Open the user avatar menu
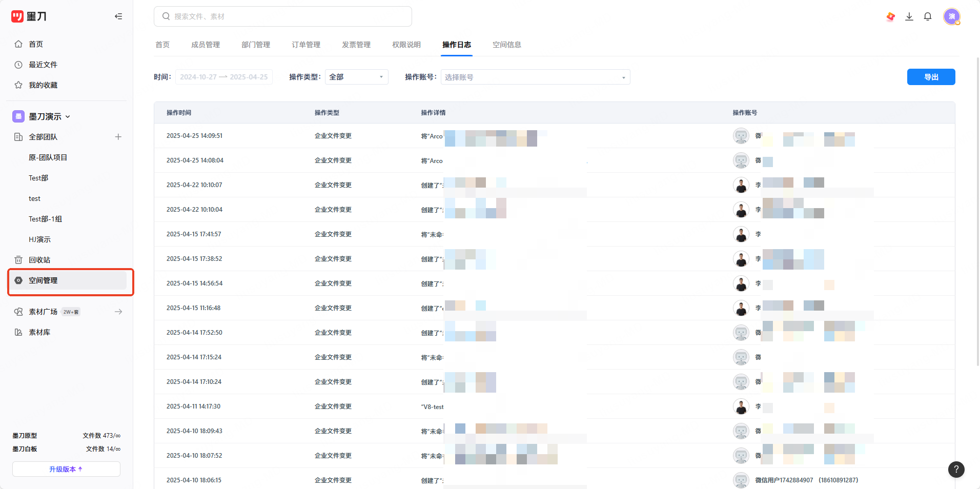Viewport: 980px width, 489px height. [952, 16]
